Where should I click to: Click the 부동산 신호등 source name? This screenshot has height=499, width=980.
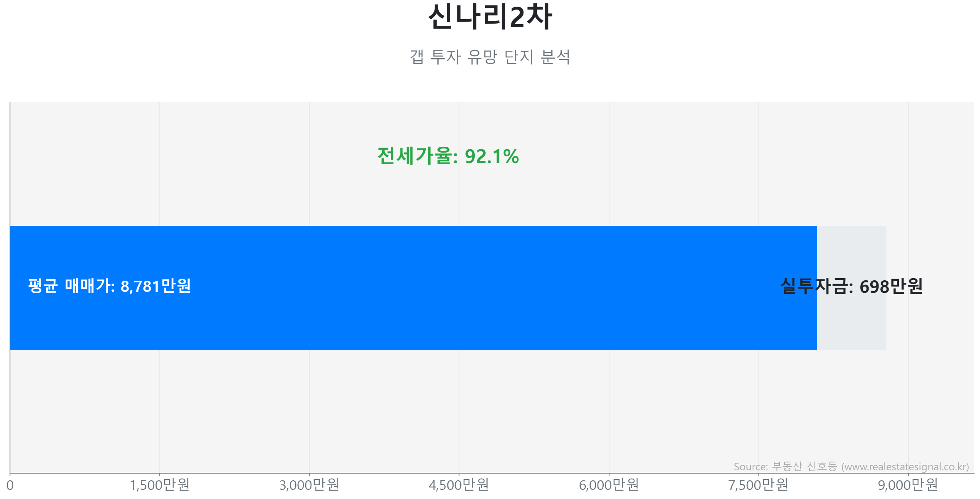(804, 467)
